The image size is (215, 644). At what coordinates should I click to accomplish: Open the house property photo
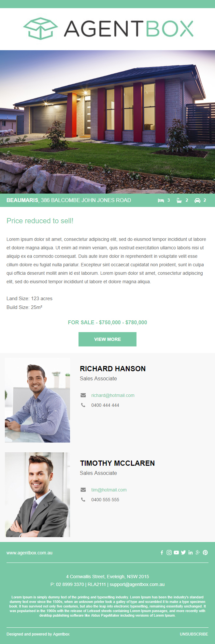coord(107,122)
